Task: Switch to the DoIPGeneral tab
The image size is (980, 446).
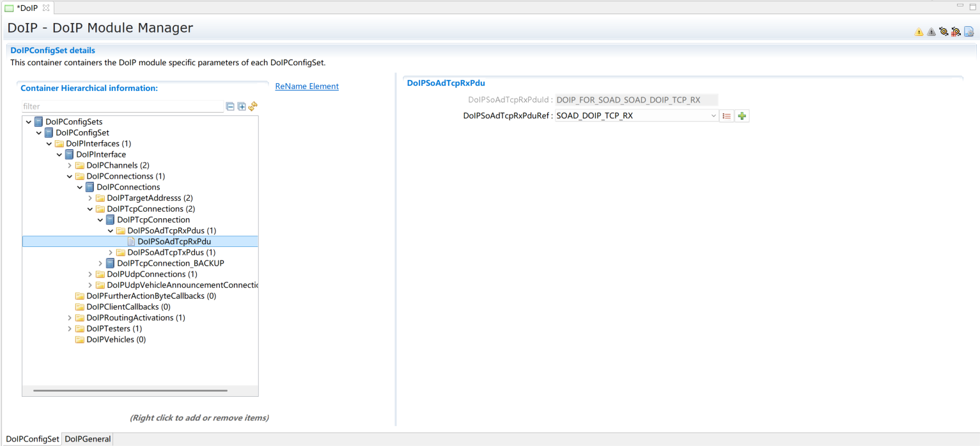Action: coord(88,439)
